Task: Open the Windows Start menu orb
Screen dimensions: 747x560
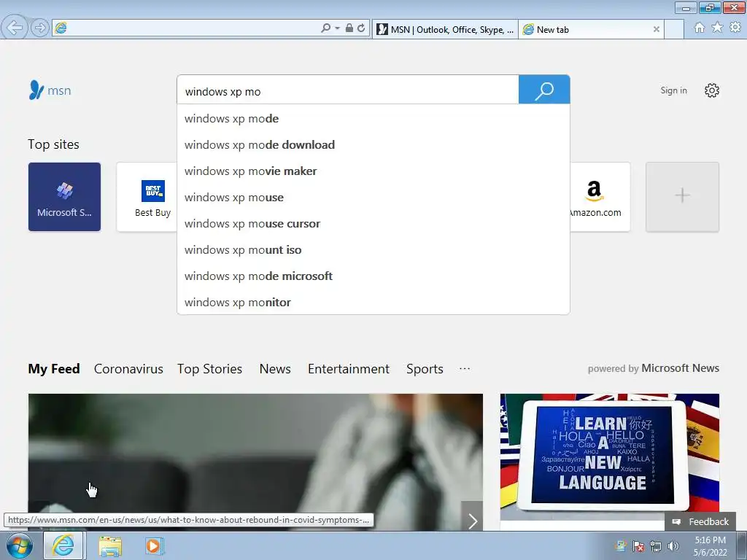Action: (x=20, y=545)
